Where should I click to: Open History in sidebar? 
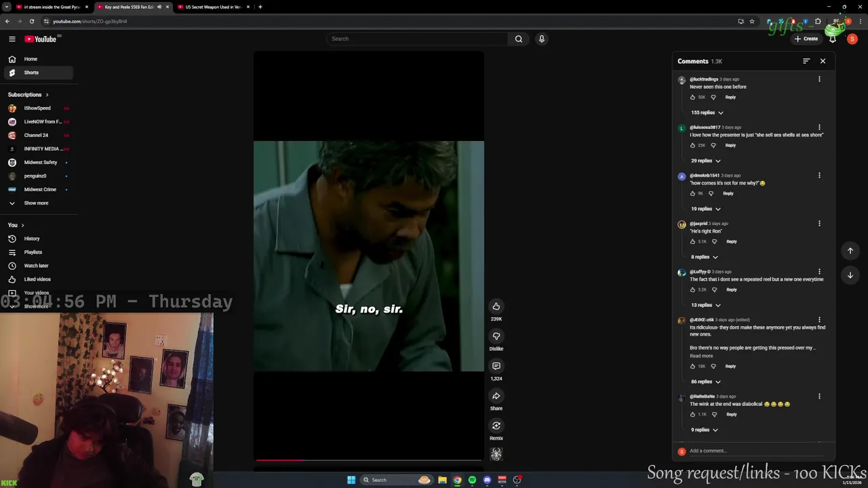coord(39,239)
